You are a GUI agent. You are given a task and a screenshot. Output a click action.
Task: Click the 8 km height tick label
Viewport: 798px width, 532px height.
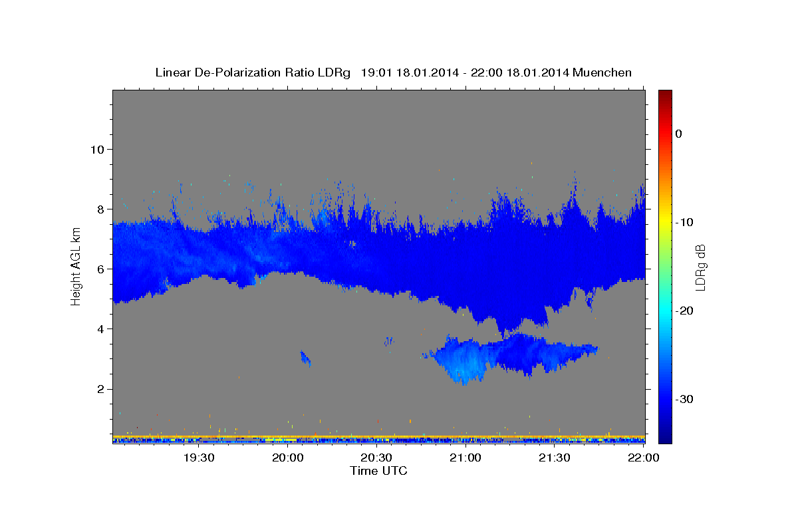tap(100, 209)
